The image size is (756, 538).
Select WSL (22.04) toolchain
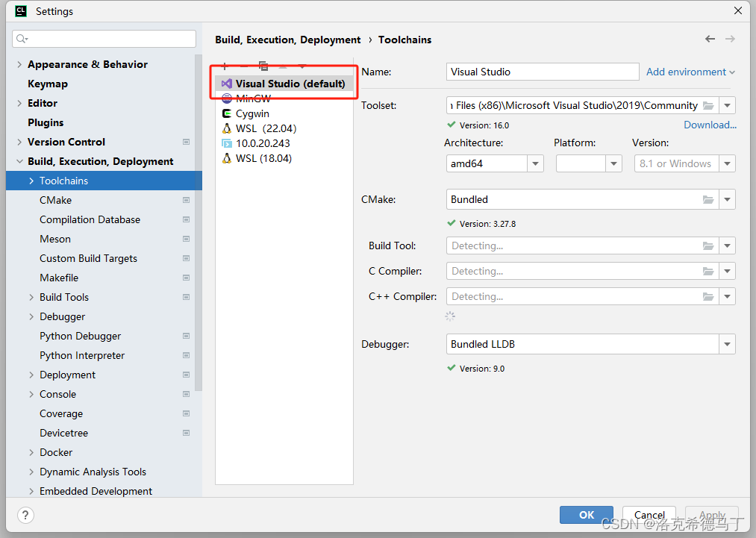284,128
